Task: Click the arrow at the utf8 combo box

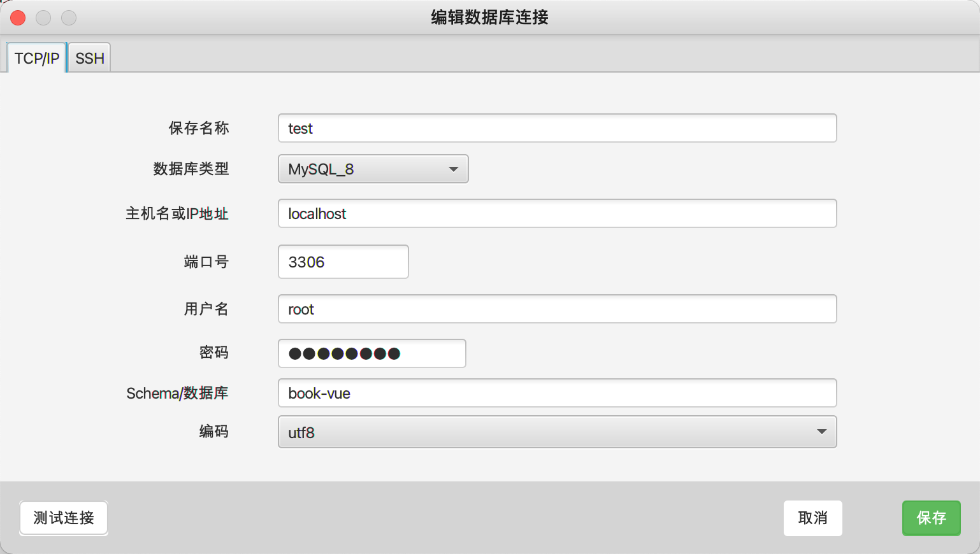Action: pos(821,432)
